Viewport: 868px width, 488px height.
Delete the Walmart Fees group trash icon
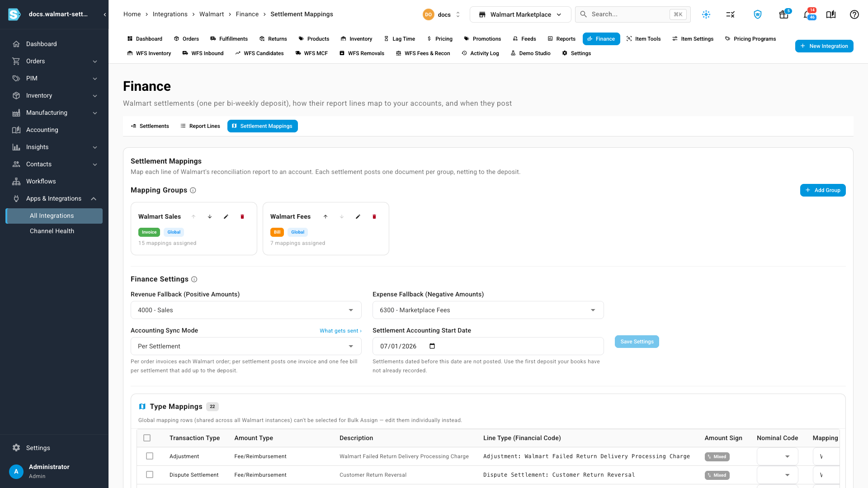[x=374, y=217]
